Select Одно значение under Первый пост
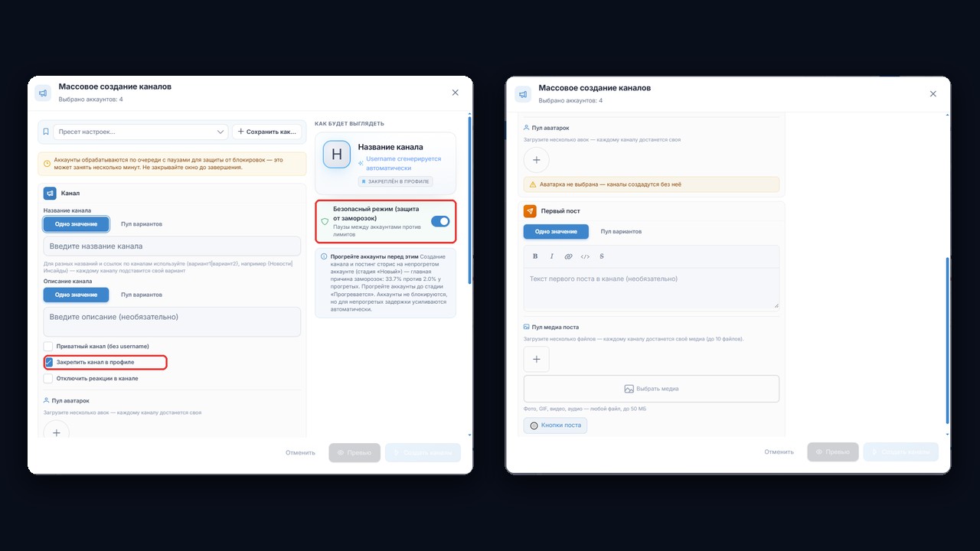This screenshot has width=980, height=551. click(x=556, y=231)
